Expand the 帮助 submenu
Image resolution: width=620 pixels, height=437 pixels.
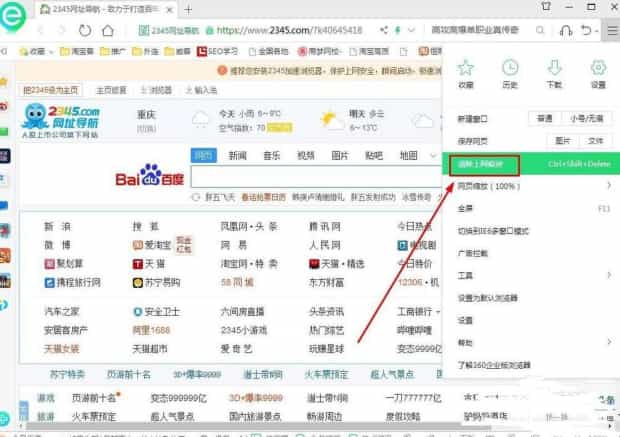(x=609, y=342)
